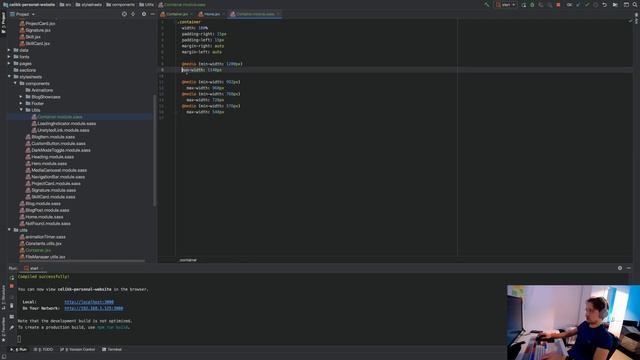
Task: Select NavigationBar.module.sass file
Action: (x=55, y=177)
